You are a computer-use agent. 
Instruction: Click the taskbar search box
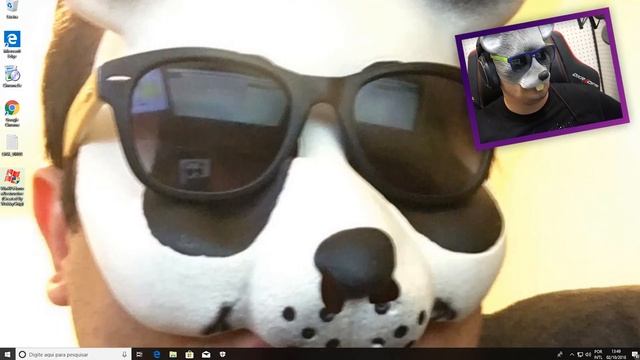(73, 354)
